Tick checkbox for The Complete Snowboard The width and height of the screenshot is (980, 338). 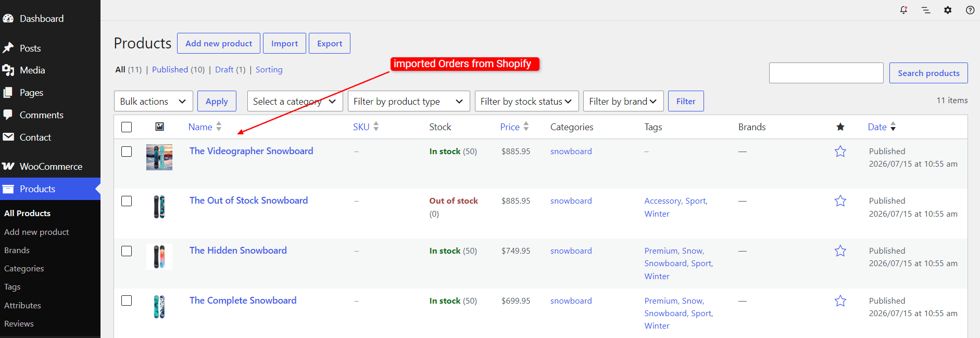pyautogui.click(x=127, y=301)
